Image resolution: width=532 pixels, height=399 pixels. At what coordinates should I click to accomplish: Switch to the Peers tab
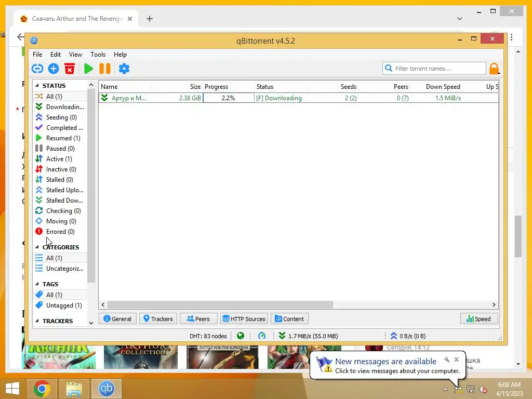[198, 318]
